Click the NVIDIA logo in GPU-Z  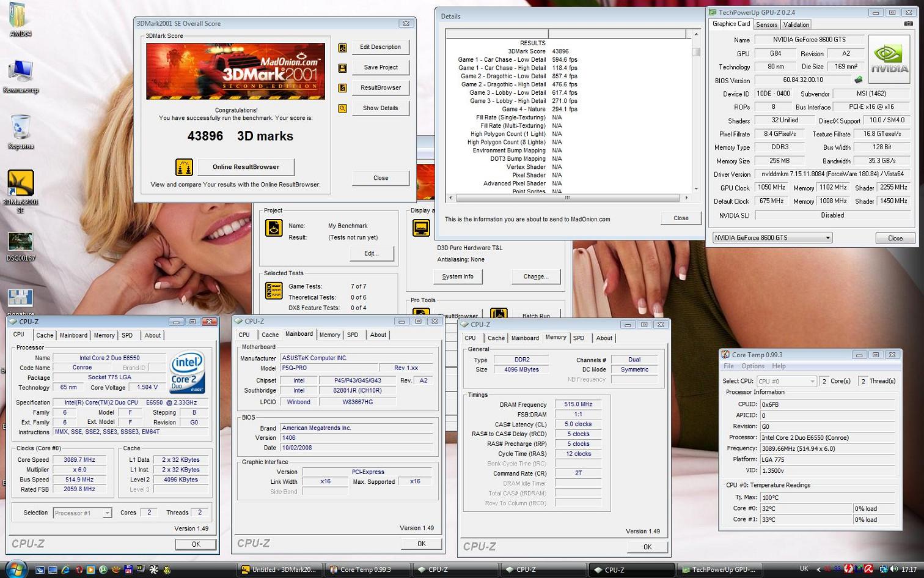(890, 60)
